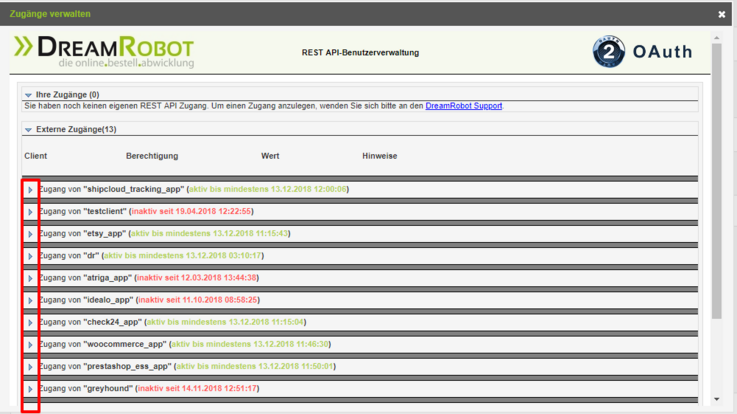Expand the testclient access row

pos(30,212)
